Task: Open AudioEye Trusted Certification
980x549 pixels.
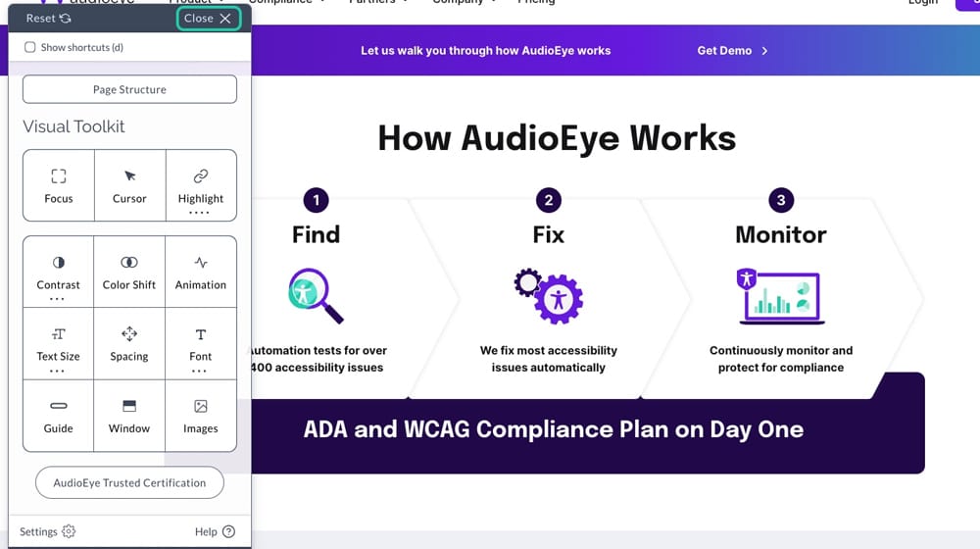Action: [x=129, y=482]
